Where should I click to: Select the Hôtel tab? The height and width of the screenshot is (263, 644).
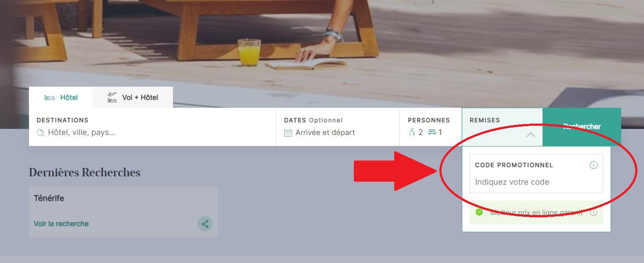(x=61, y=97)
